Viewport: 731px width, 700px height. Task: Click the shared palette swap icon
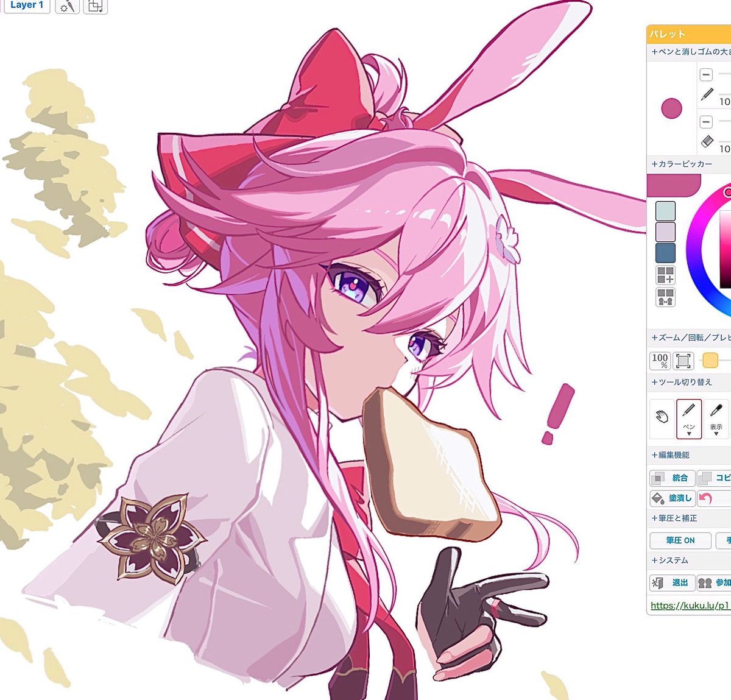665,297
